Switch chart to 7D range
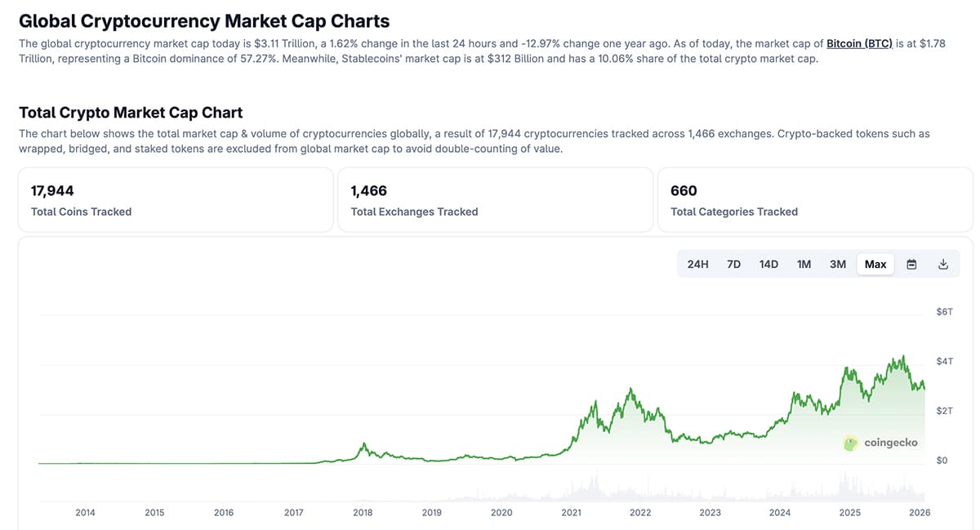980x530 pixels. 733,264
